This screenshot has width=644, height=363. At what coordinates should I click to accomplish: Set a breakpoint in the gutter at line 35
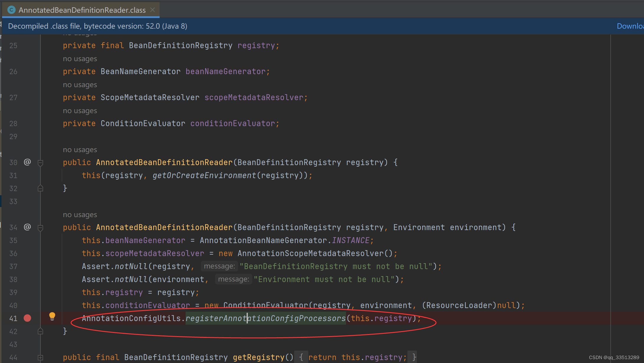[27, 240]
